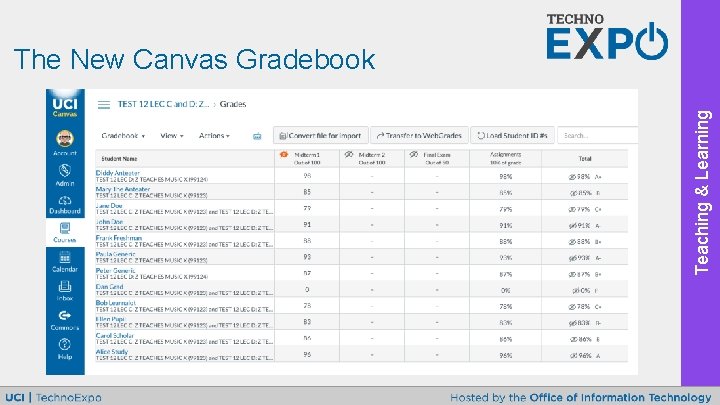Open the Actions dropdown menu

tap(214, 136)
